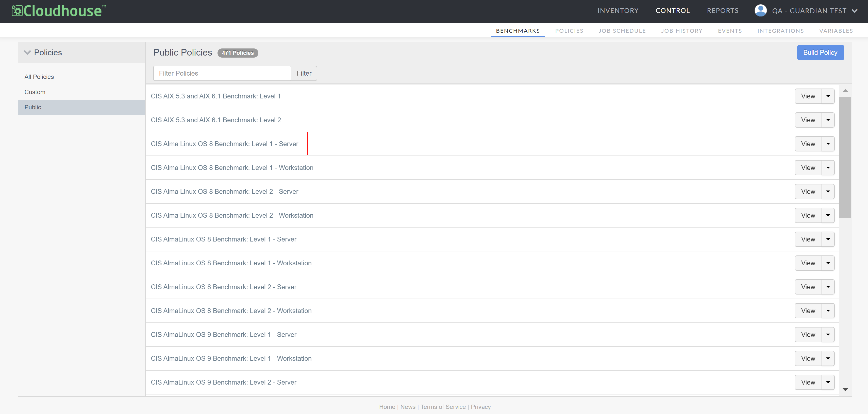Screen dimensions: 868x414
Task: View AlmaLinux OS 8 Level 1 - Server
Action: click(808, 239)
